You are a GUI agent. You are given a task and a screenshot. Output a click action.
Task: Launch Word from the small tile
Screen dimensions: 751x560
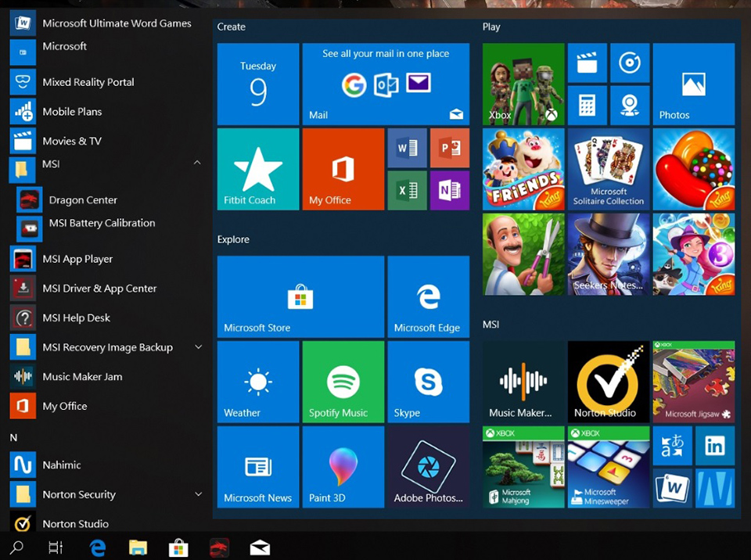coord(407,148)
